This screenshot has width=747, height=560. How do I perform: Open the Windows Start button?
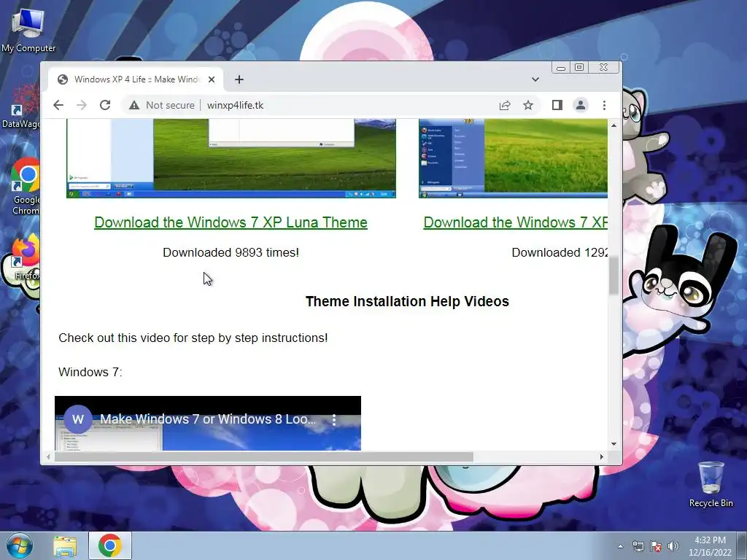(19, 545)
